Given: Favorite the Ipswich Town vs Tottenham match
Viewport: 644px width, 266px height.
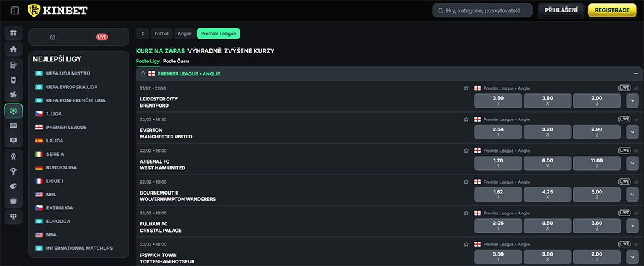Looking at the screenshot, I should (466, 244).
